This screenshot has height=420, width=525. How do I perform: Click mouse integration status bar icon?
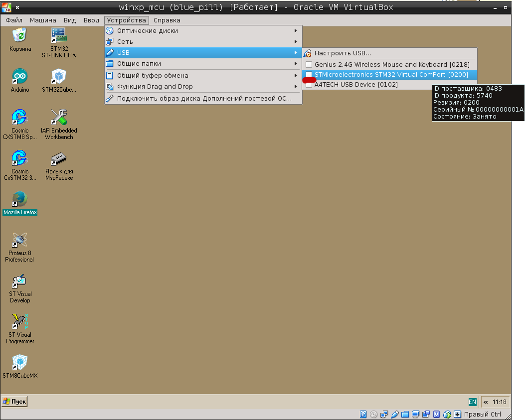[447, 415]
